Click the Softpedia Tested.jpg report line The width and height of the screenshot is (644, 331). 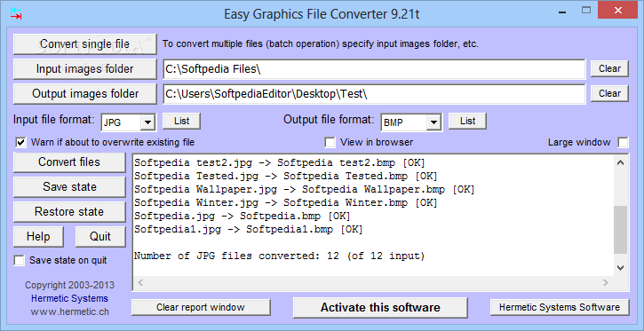tap(285, 176)
